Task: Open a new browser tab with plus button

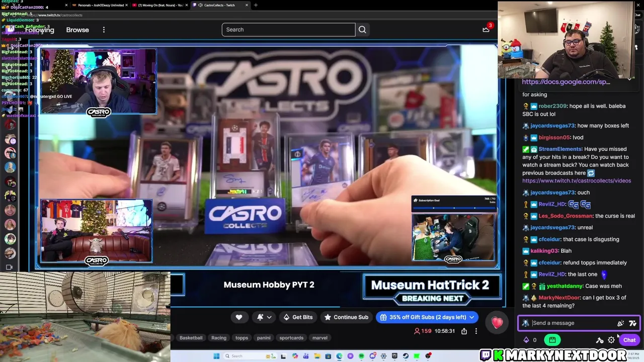Action: [256, 5]
